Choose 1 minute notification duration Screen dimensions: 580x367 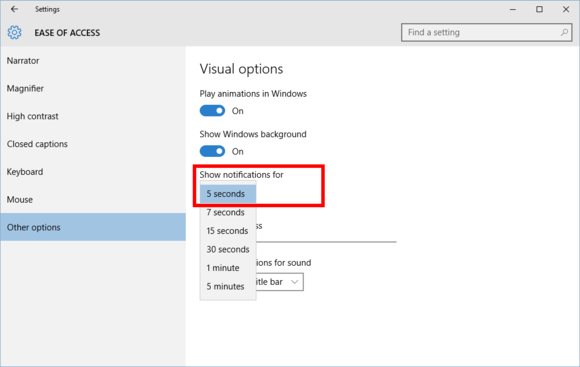tap(228, 268)
